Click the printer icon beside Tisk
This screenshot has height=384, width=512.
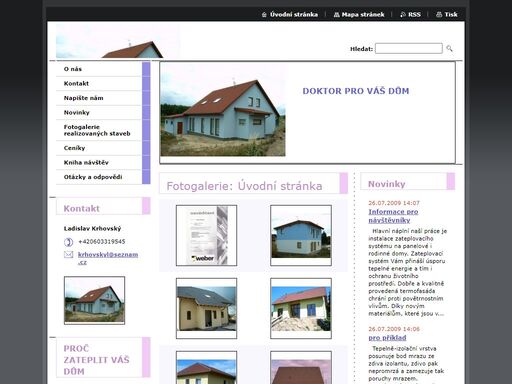(x=439, y=15)
